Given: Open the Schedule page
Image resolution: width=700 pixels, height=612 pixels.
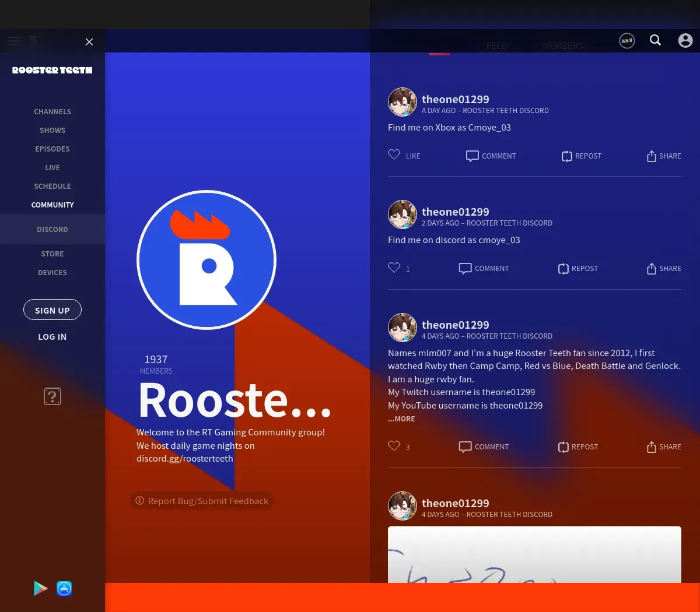Looking at the screenshot, I should (x=52, y=186).
